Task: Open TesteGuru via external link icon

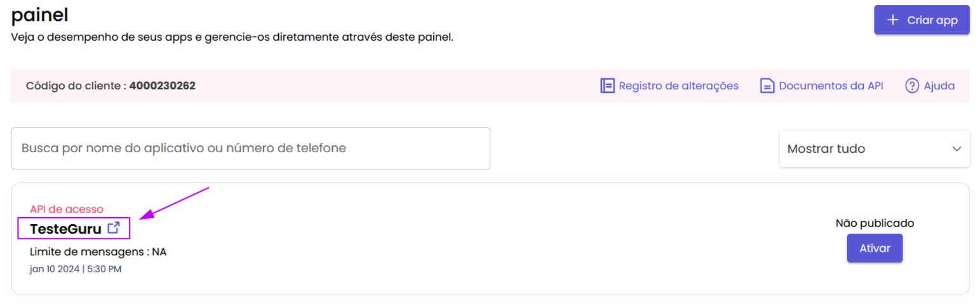Action: pyautogui.click(x=114, y=228)
